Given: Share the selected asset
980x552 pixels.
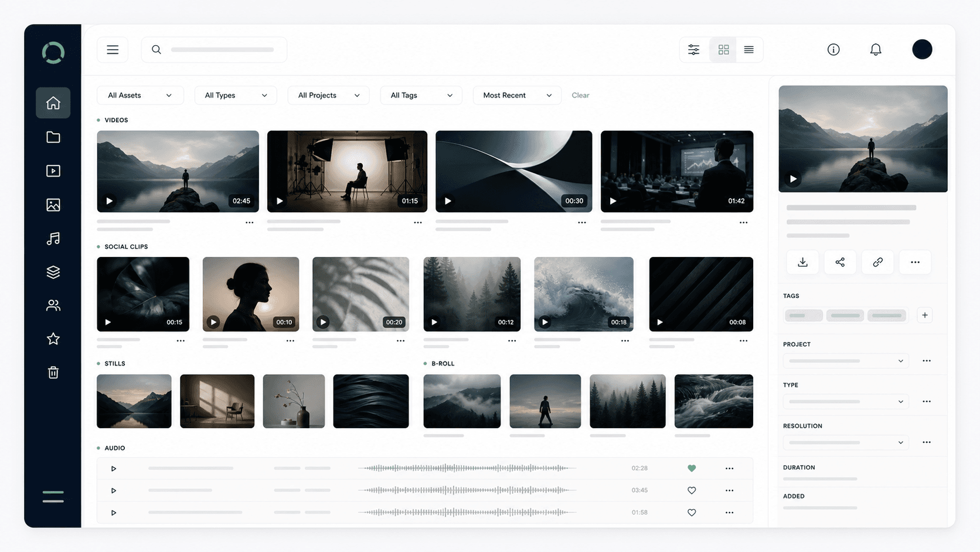Looking at the screenshot, I should [x=840, y=262].
